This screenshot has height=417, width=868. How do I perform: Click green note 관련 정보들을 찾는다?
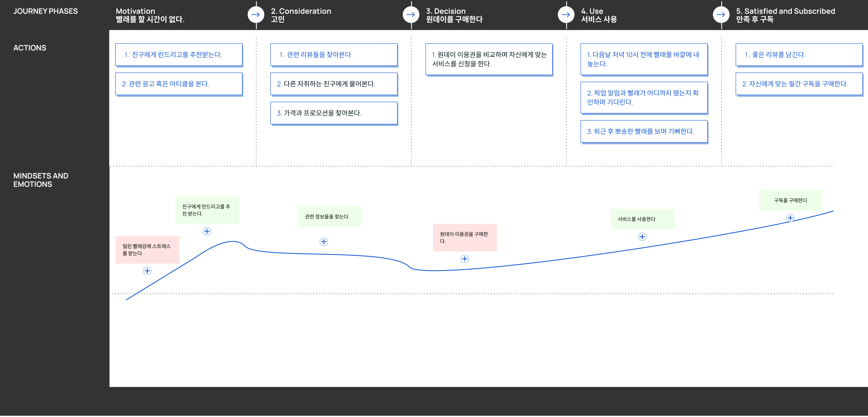pyautogui.click(x=330, y=216)
